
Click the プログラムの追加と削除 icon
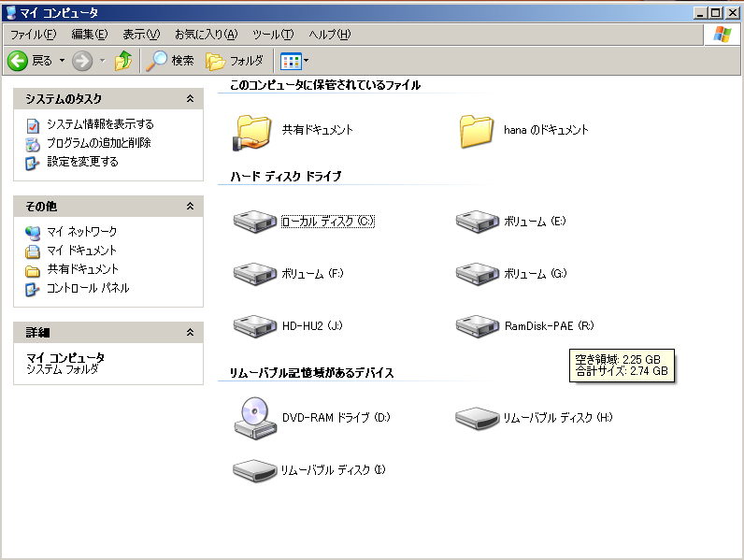(x=33, y=144)
